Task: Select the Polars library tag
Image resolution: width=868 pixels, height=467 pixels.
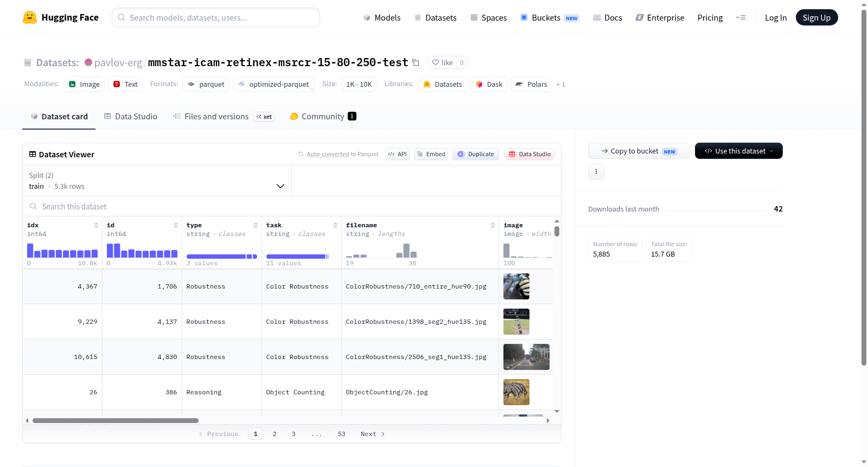Action: [x=532, y=84]
